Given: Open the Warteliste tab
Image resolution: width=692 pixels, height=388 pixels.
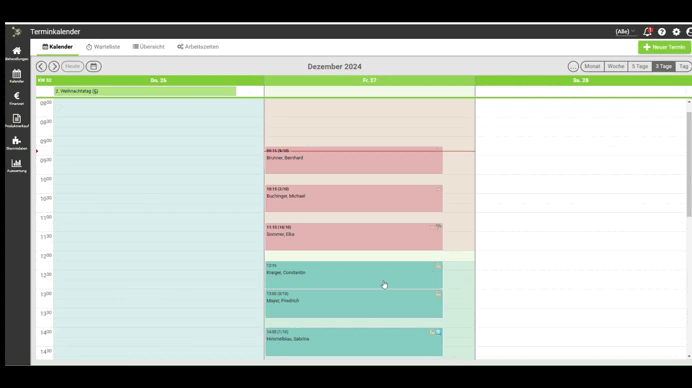Looking at the screenshot, I should pyautogui.click(x=103, y=47).
